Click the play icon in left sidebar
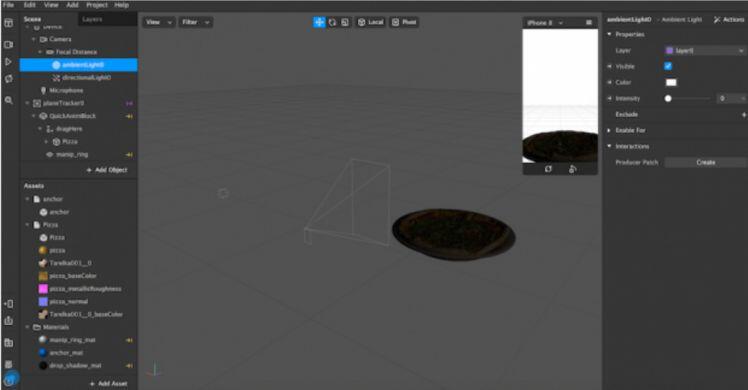The height and width of the screenshot is (390, 748). tap(9, 62)
